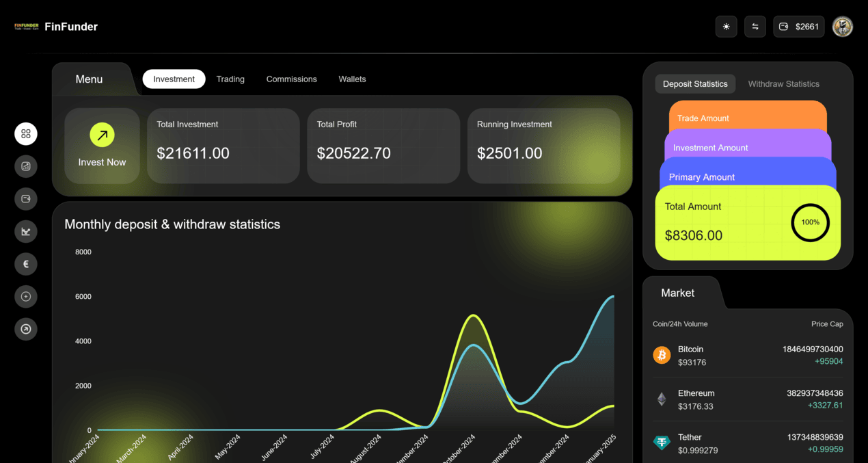This screenshot has height=463, width=868.
Task: Click the Running Investment $2501.00 card
Action: coord(543,146)
